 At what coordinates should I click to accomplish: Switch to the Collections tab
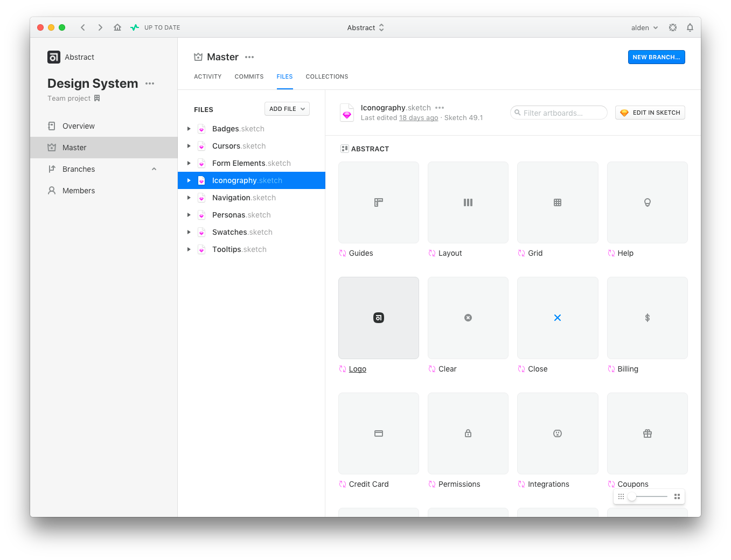tap(327, 76)
